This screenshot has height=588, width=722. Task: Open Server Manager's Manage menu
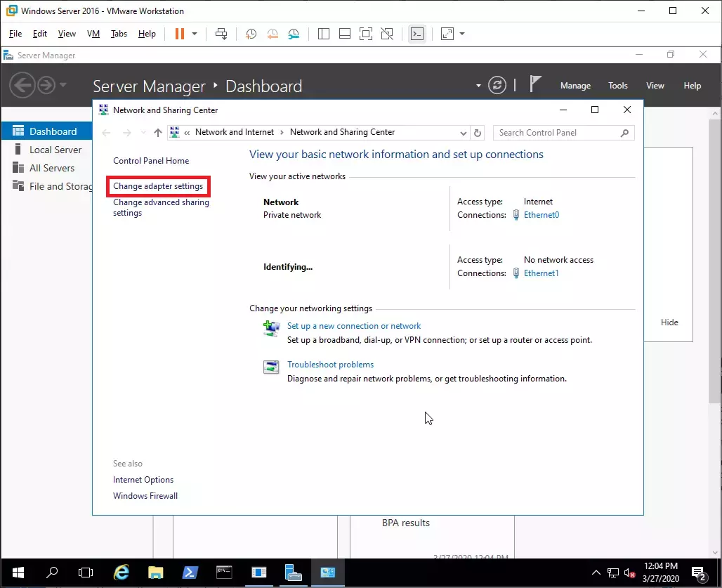(x=575, y=86)
